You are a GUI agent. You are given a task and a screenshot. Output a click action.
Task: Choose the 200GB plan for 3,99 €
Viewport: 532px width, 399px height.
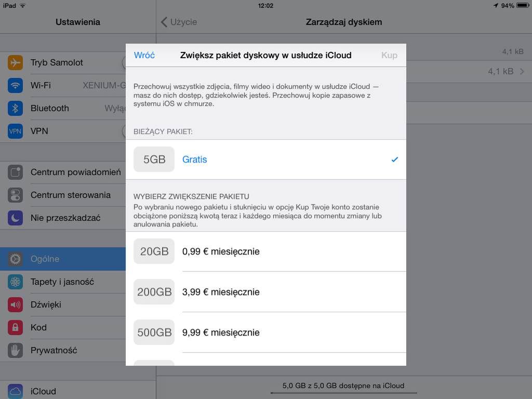[x=265, y=292]
